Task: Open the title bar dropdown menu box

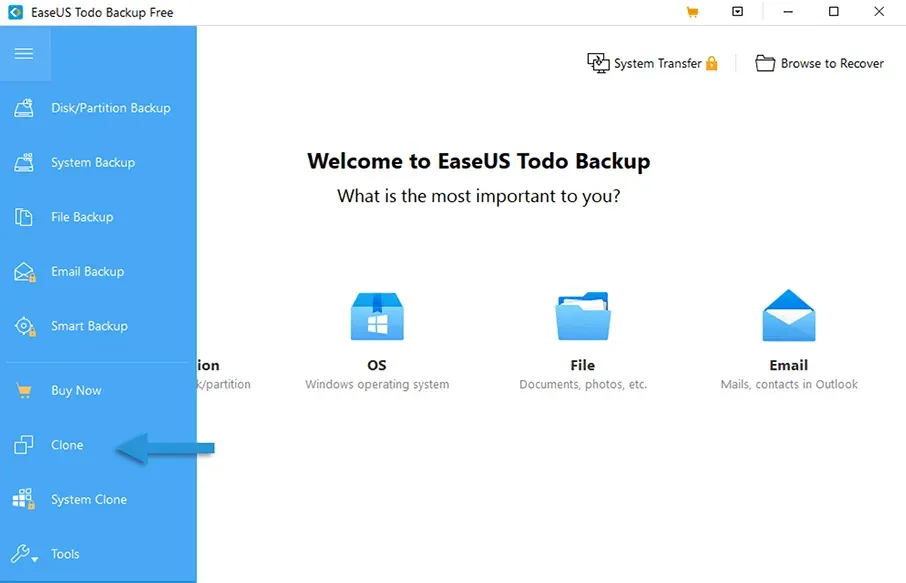Action: coord(737,12)
